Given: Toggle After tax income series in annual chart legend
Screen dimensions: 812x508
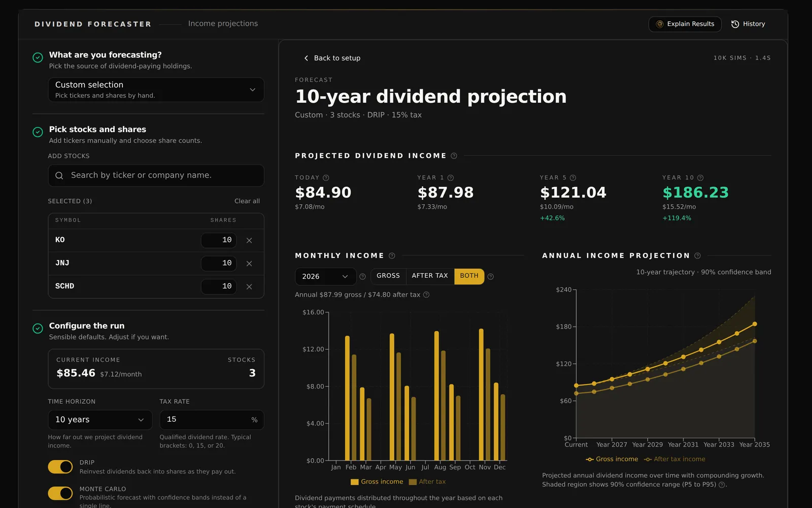Looking at the screenshot, I should tap(674, 459).
